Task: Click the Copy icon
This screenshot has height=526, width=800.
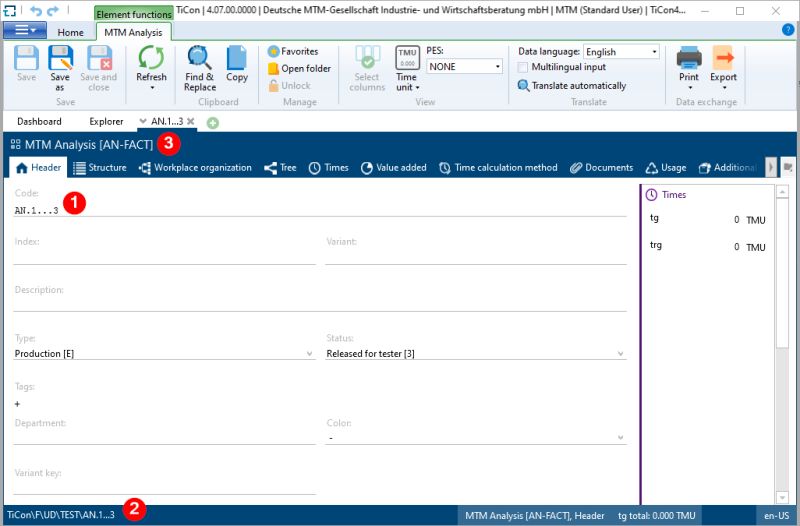Action: coord(237,57)
